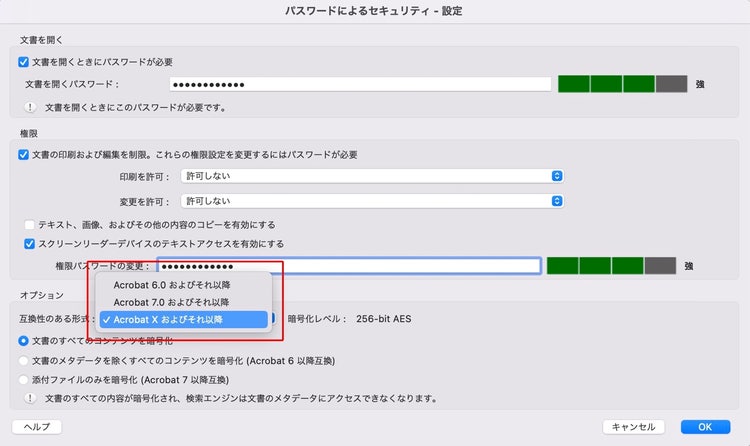Click the 権限 section heading
750x446 pixels.
pos(29,134)
